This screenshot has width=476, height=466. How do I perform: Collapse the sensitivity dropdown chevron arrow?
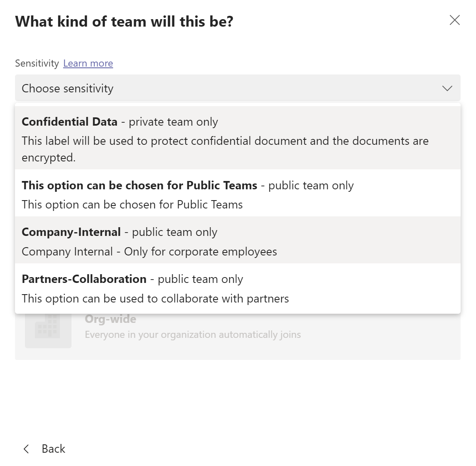click(x=447, y=88)
